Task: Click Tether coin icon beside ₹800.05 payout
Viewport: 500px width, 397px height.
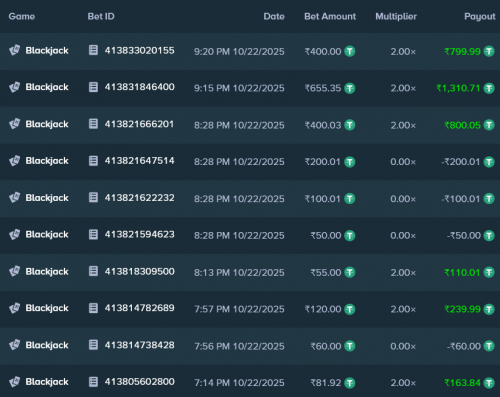Action: 489,125
